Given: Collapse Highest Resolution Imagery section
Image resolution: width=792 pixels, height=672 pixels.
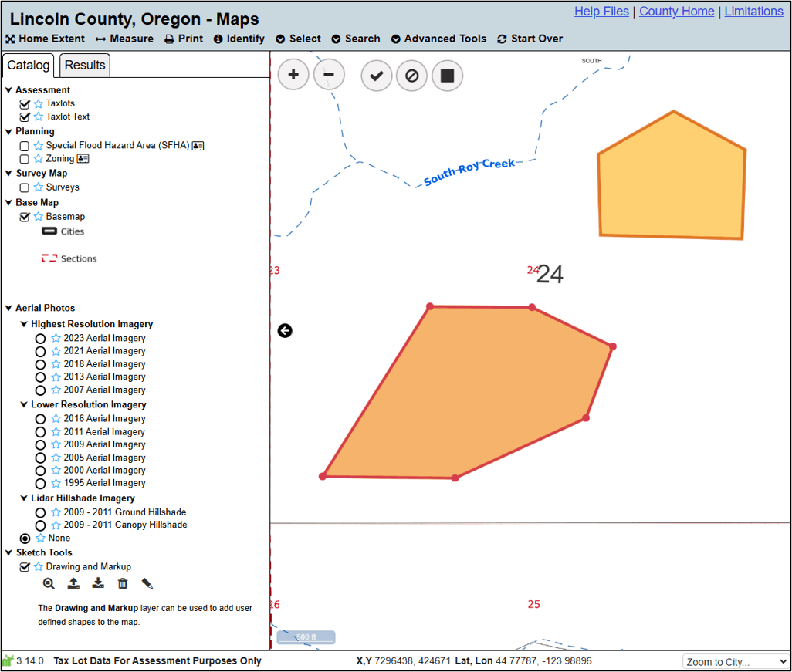Looking at the screenshot, I should click(x=24, y=324).
